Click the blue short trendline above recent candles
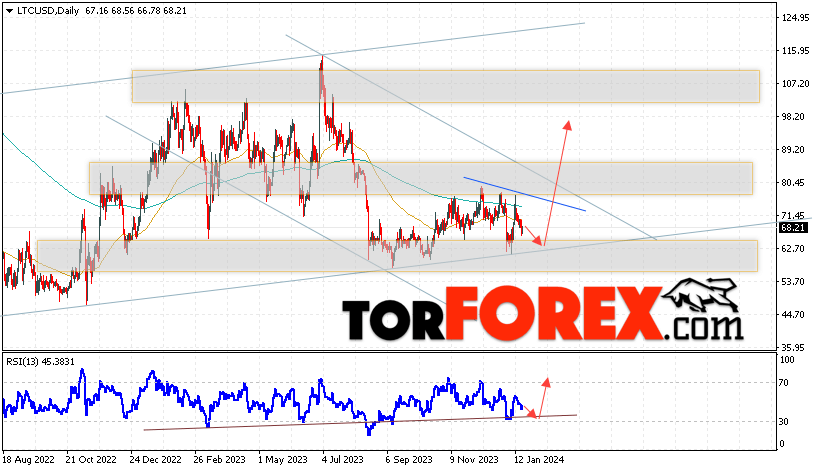 (525, 194)
